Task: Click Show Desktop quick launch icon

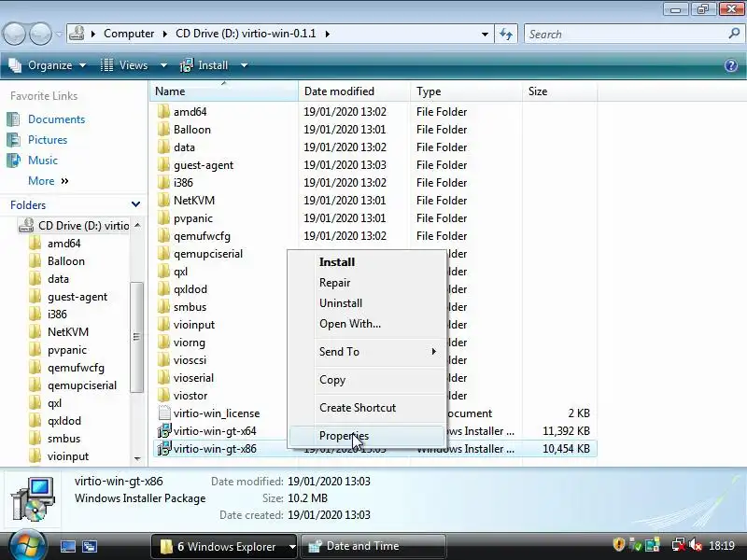Action: click(x=67, y=546)
